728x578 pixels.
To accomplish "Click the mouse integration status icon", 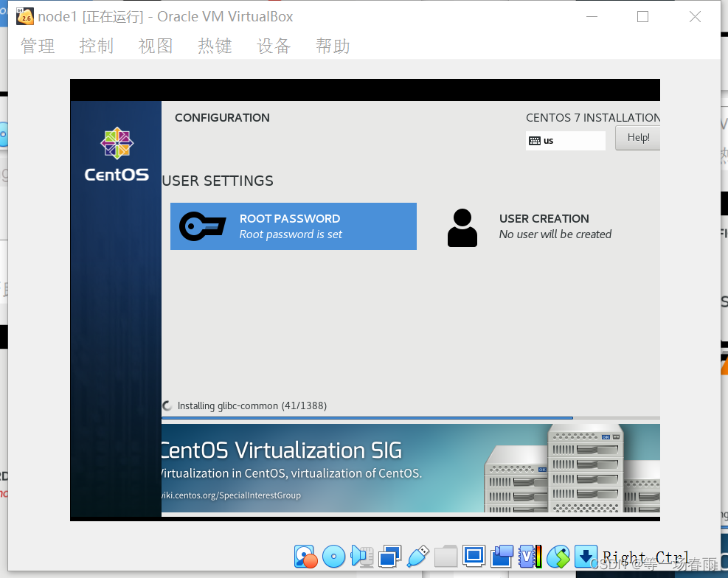I will [558, 556].
